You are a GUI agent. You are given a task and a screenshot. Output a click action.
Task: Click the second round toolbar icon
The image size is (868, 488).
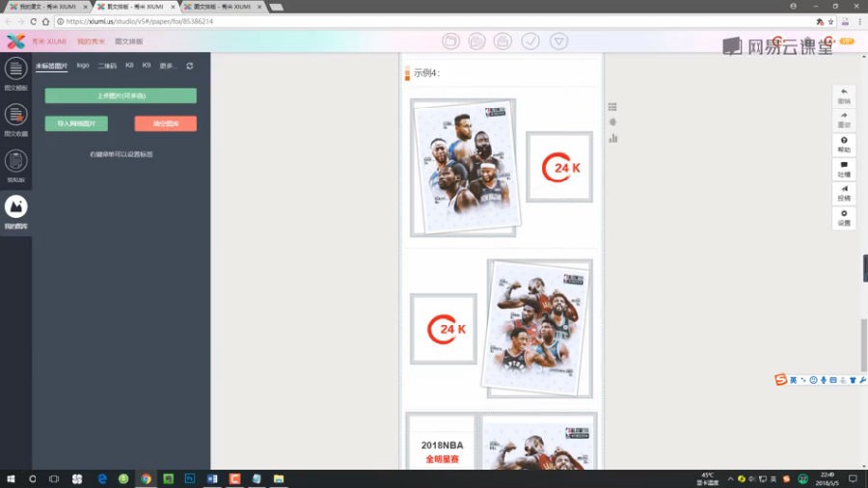(476, 41)
